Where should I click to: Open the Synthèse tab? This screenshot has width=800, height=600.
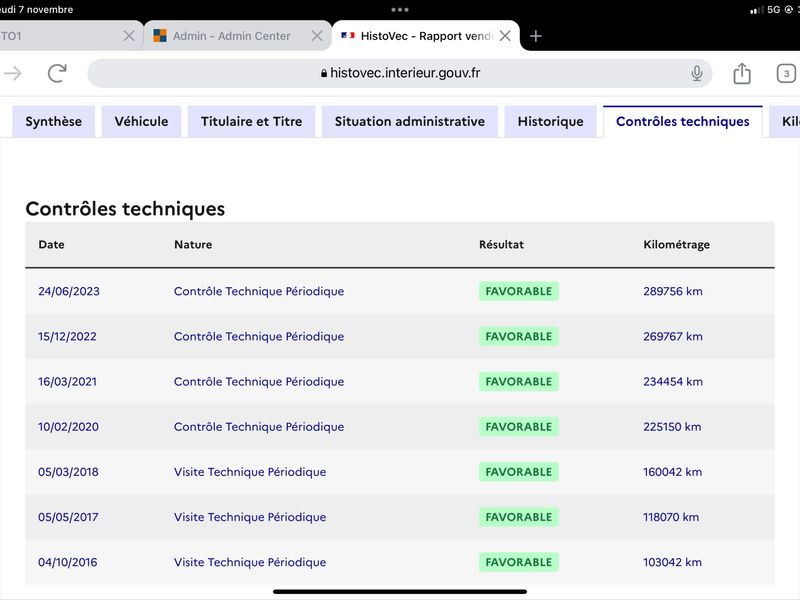54,121
